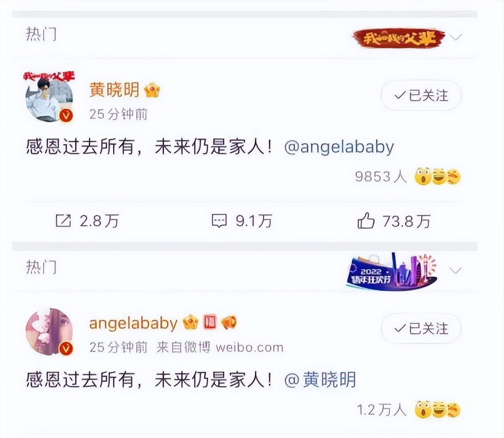This screenshot has width=504, height=438.
Task: Toggle 已关注 follow status for 黄晓明
Action: click(x=421, y=95)
